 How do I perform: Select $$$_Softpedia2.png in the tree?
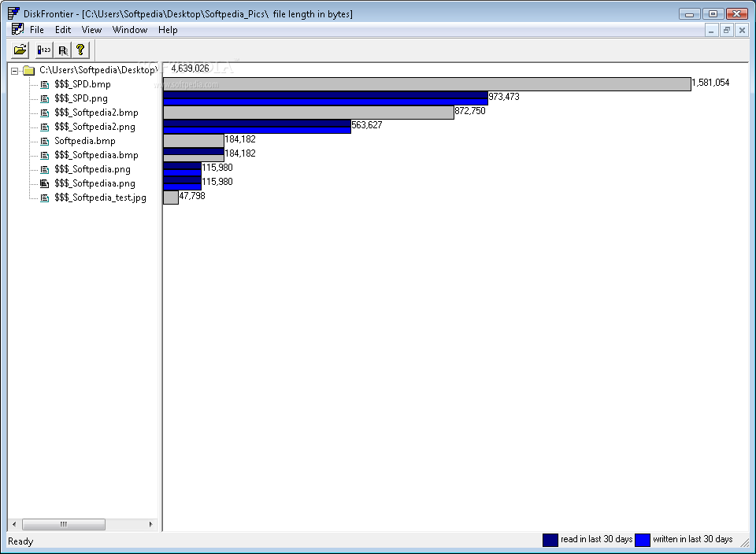click(94, 127)
